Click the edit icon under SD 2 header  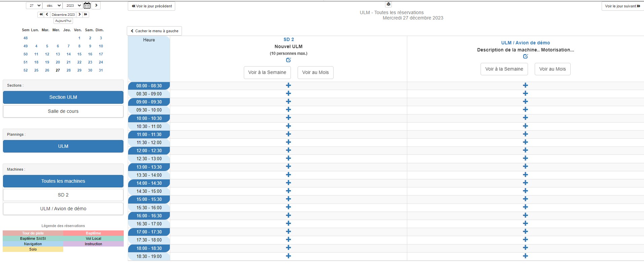(289, 60)
